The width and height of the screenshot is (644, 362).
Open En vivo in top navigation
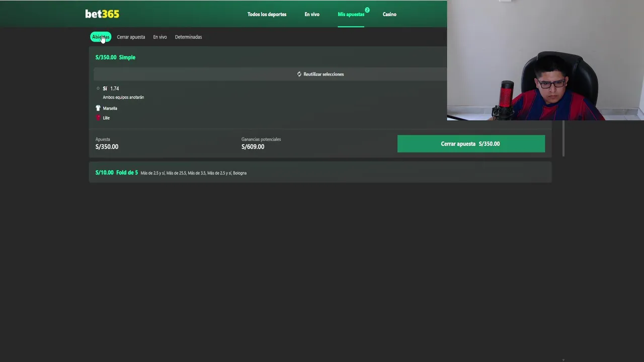312,14
